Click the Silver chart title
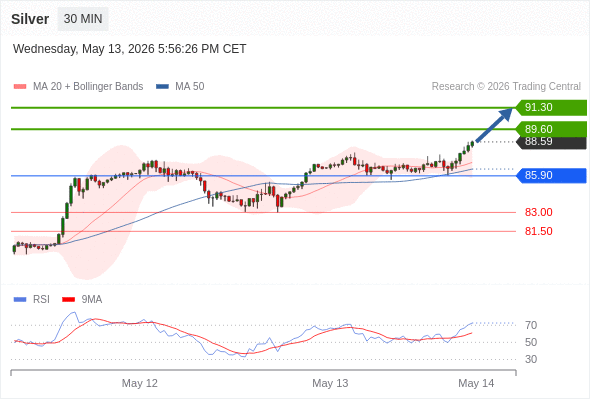Image resolution: width=590 pixels, height=400 pixels. point(30,19)
